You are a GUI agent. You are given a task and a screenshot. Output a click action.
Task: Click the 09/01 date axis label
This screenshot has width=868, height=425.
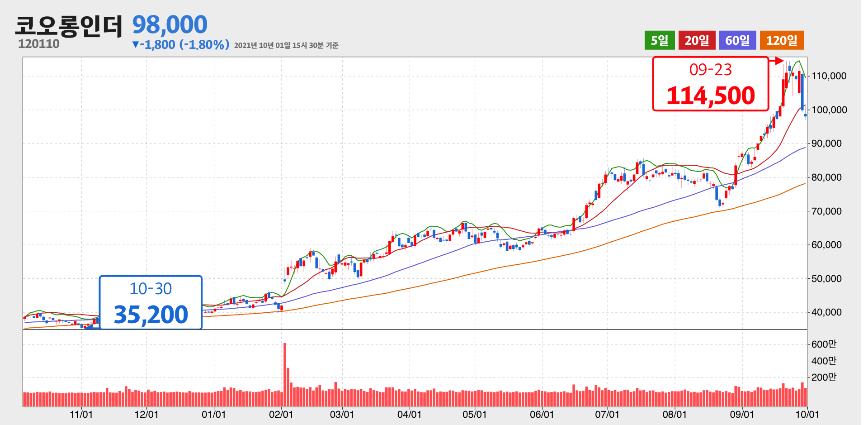coord(742,415)
